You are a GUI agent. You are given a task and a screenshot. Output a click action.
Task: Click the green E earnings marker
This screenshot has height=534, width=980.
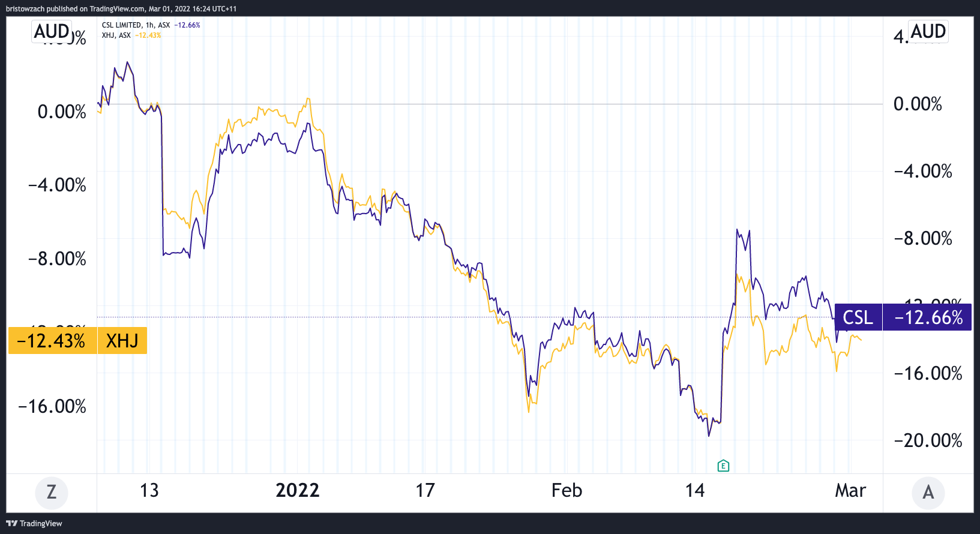coord(723,466)
